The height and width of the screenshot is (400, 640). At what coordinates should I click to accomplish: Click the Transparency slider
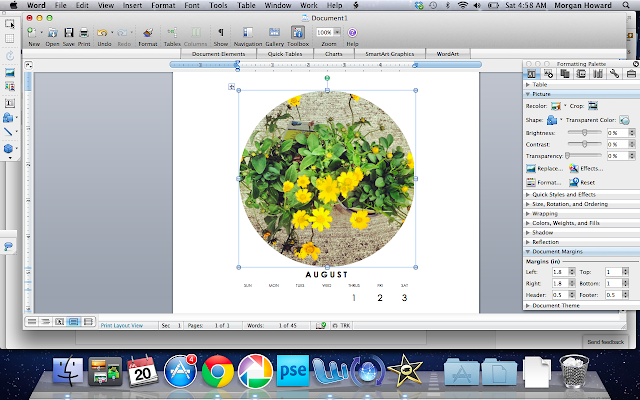[x=584, y=156]
